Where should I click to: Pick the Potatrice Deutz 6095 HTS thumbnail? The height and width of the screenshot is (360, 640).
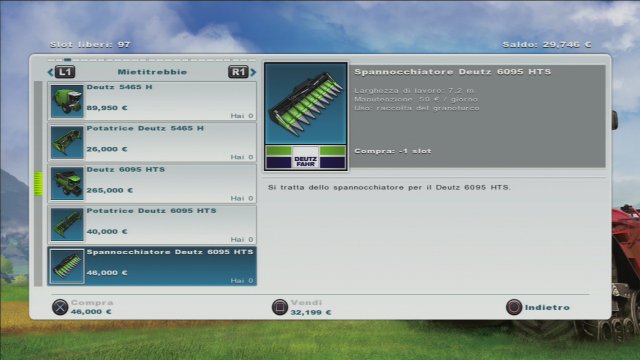point(67,225)
